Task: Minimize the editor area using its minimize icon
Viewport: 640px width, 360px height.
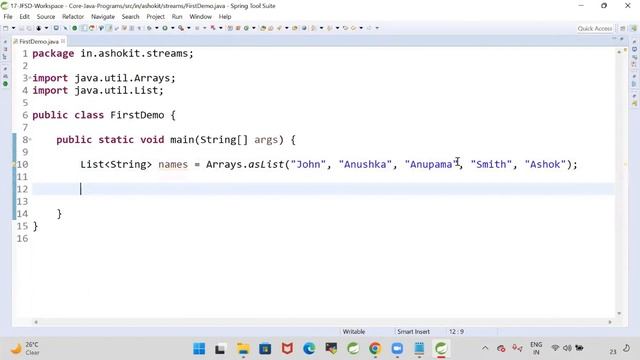Action: click(x=614, y=38)
